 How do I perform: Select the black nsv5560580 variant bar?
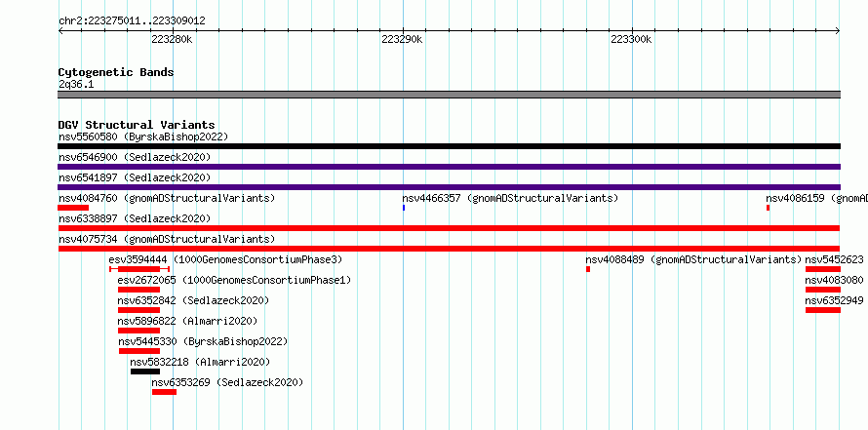click(449, 146)
